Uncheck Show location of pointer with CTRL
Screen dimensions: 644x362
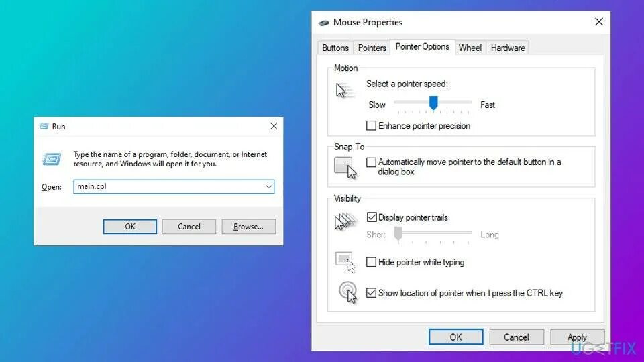tap(371, 293)
